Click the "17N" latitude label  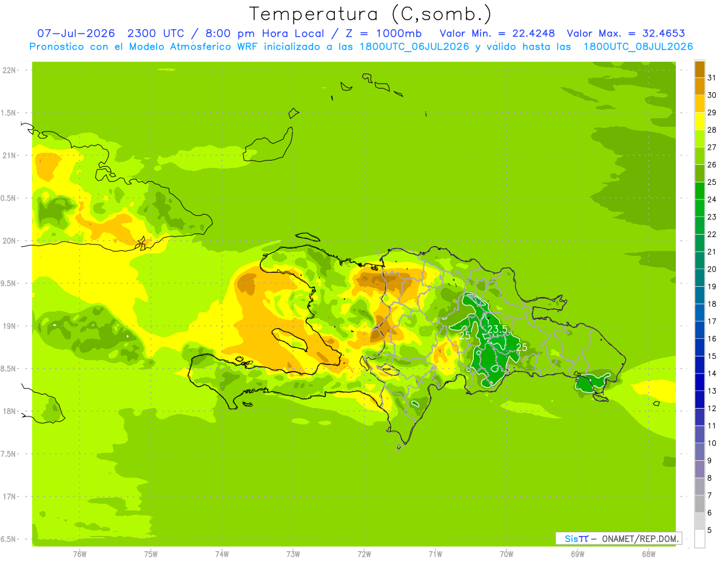(x=9, y=497)
